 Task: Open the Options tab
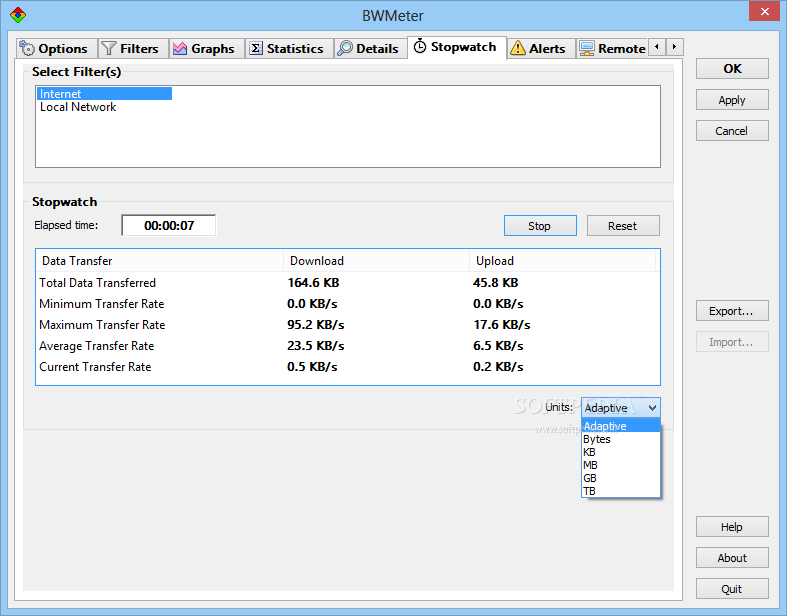[x=57, y=49]
